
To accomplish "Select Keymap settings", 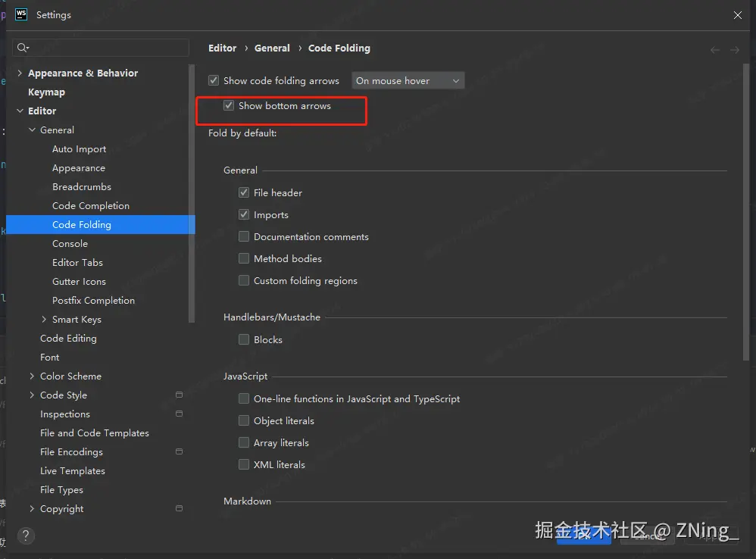I will click(x=46, y=92).
